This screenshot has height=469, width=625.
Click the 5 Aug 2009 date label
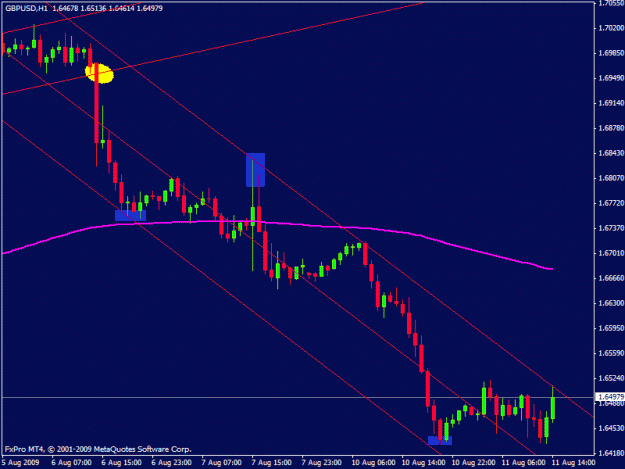[21, 463]
